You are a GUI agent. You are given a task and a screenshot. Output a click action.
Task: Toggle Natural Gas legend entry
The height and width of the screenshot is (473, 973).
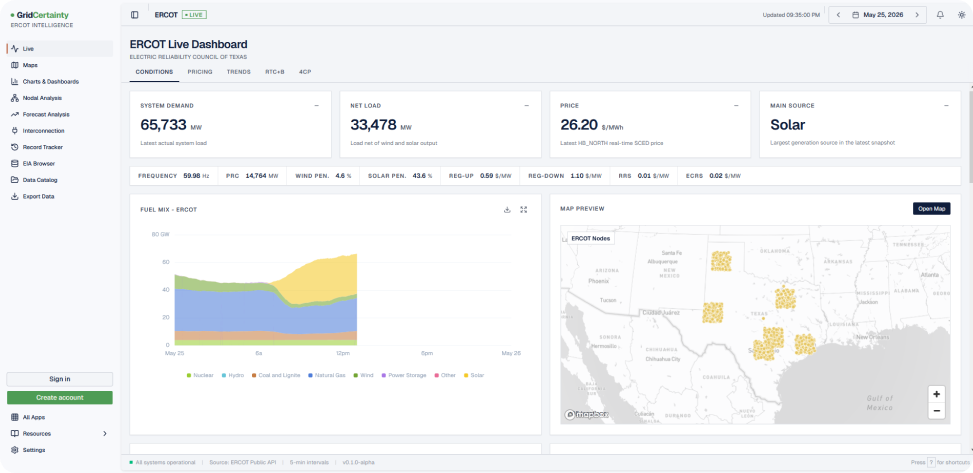326,376
